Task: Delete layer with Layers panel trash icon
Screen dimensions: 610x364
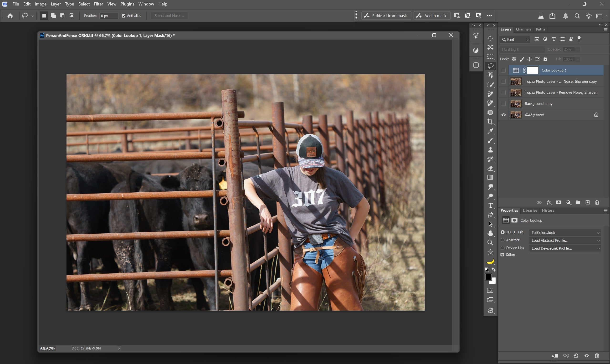Action: (597, 202)
